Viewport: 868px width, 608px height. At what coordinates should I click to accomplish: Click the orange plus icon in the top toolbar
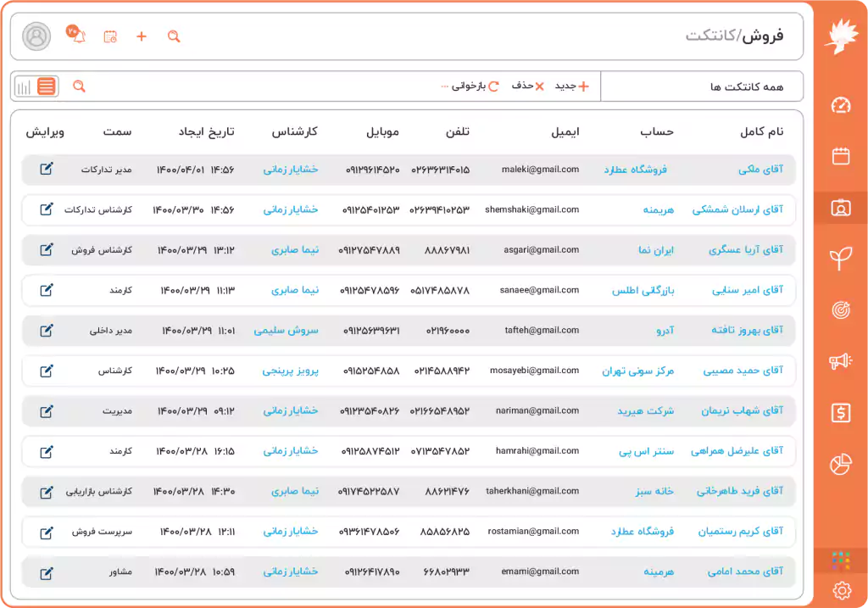pyautogui.click(x=141, y=37)
